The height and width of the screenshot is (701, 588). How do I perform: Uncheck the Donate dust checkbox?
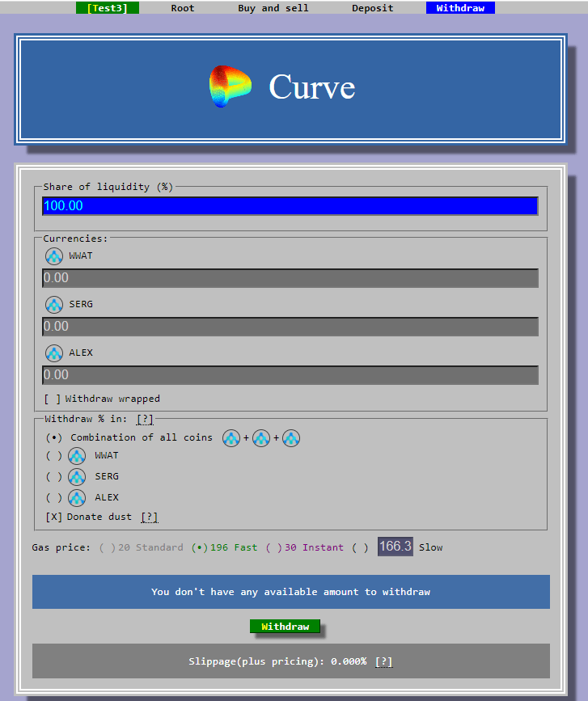coord(54,517)
